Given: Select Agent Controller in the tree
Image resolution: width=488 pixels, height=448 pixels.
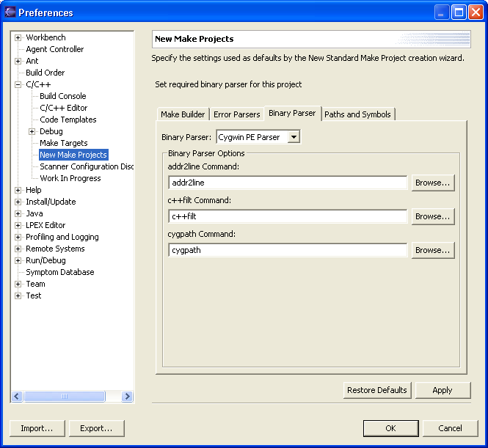Looking at the screenshot, I should point(55,49).
